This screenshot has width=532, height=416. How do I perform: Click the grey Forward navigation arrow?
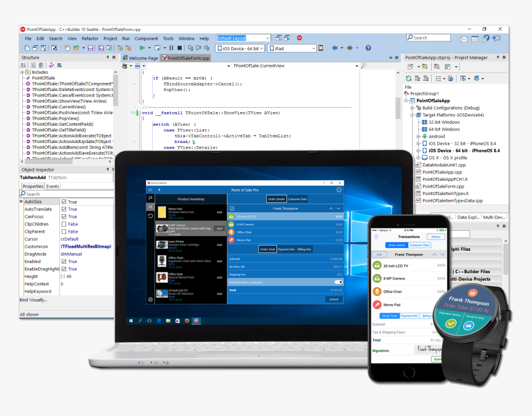[x=350, y=48]
